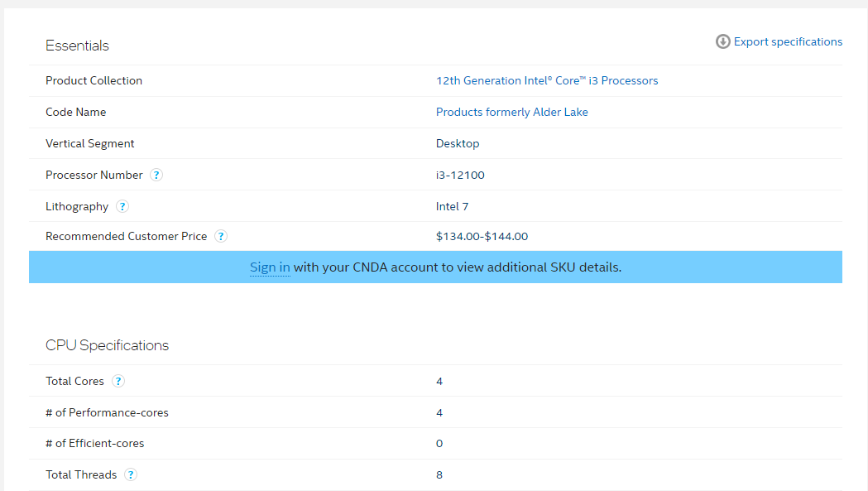Select the Desktop vertical segment value
This screenshot has height=491, width=868.
tap(458, 143)
